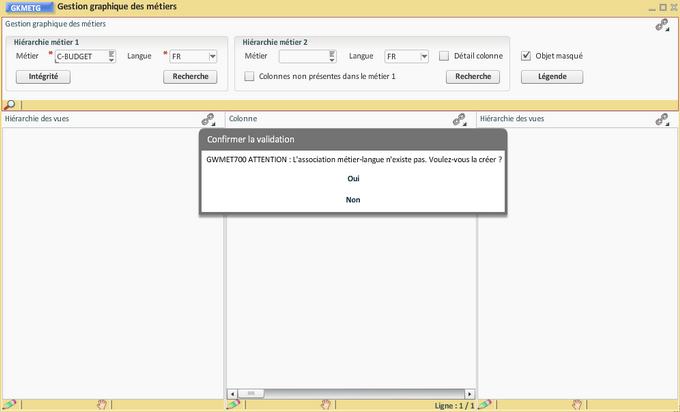Click the link icon at top right of the Gestion graphique panel
This screenshot has height=412, width=680.
click(662, 25)
